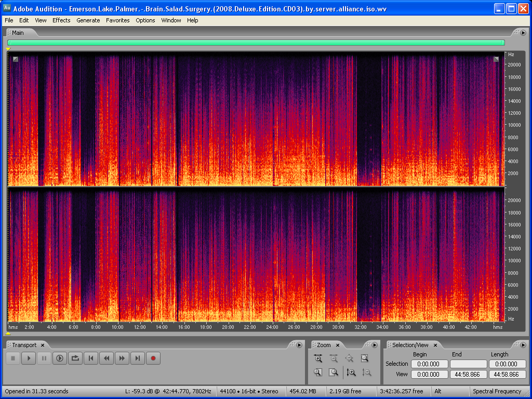Screen dimensions: 532x399
Task: Click View Length field showing 44:58.866
Action: 507,375
